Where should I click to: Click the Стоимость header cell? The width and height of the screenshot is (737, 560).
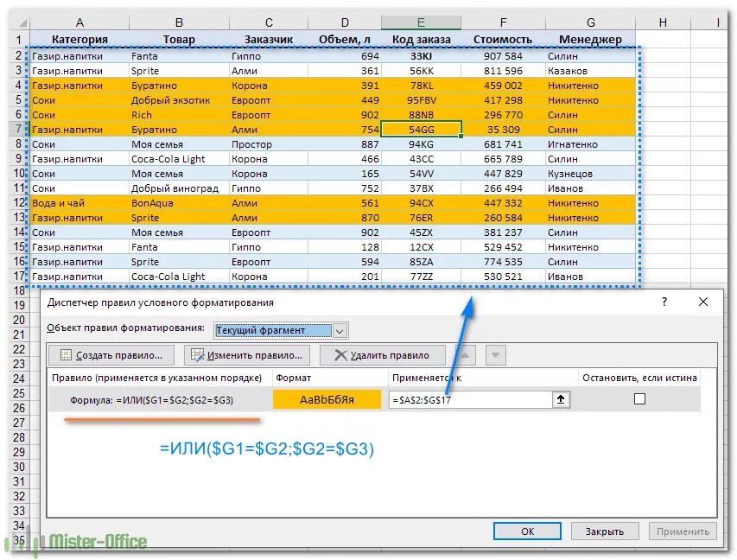coord(503,40)
